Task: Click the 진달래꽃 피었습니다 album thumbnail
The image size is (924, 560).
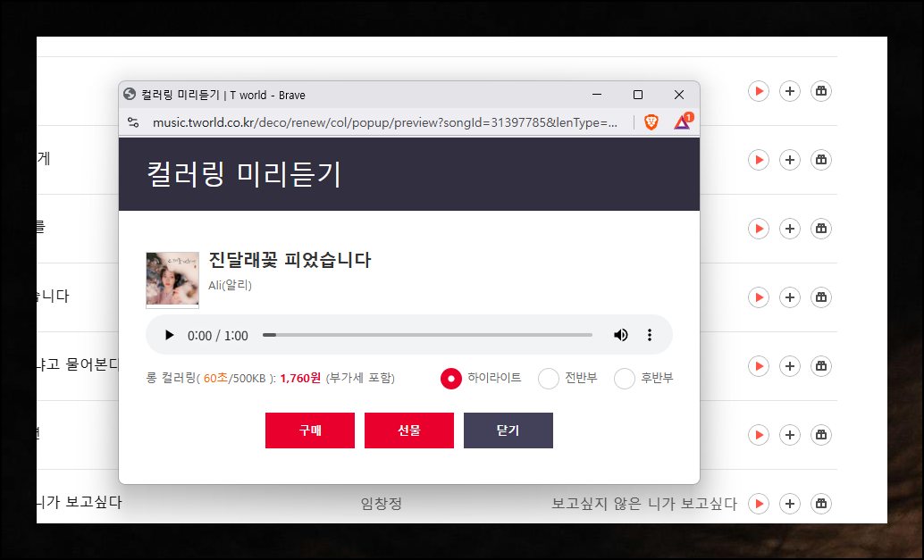Action: click(x=172, y=280)
